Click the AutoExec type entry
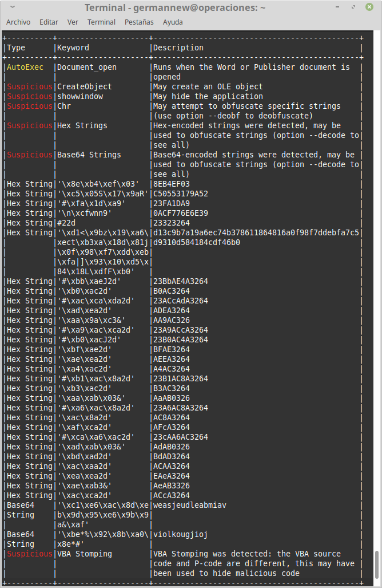The width and height of the screenshot is (382, 588). pos(25,68)
